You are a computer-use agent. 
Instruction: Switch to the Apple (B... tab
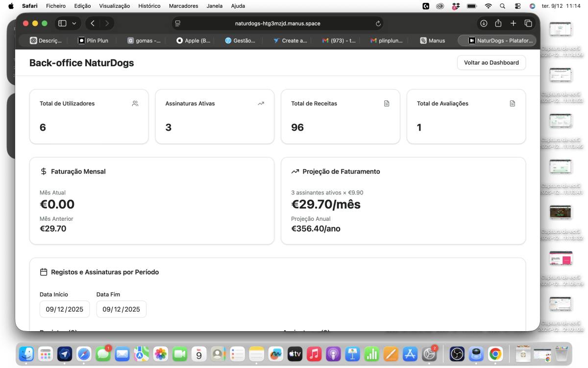(193, 41)
